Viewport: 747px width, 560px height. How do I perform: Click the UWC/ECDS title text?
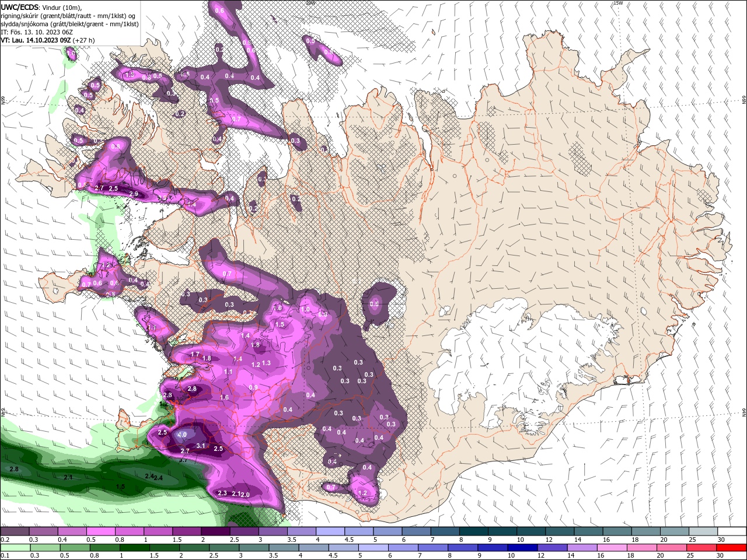coord(20,7)
